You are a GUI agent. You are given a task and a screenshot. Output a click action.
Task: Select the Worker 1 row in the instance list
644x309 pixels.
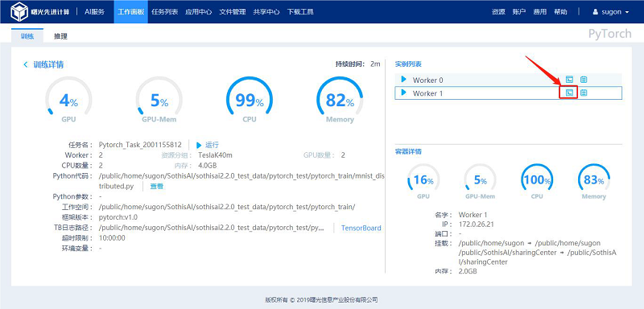point(508,93)
